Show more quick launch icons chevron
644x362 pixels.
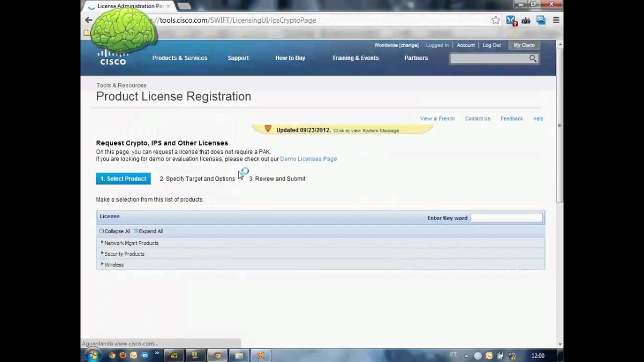pyautogui.click(x=157, y=353)
